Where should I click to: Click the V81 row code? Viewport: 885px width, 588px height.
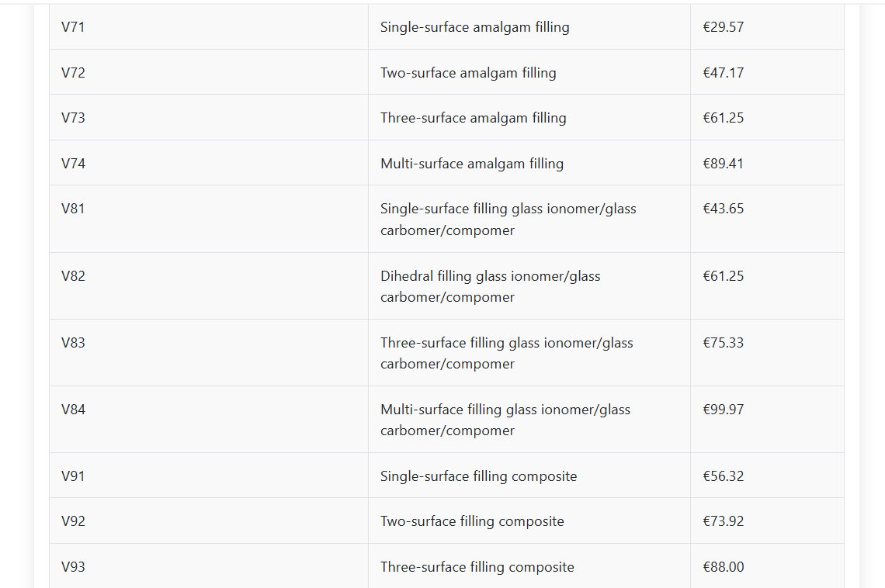click(x=73, y=209)
